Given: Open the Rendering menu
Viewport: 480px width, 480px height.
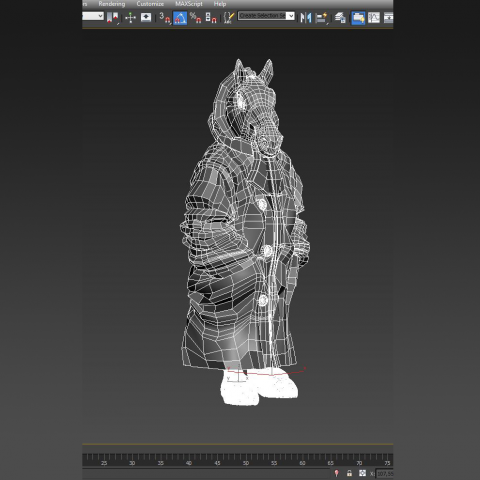Looking at the screenshot, I should [112, 4].
